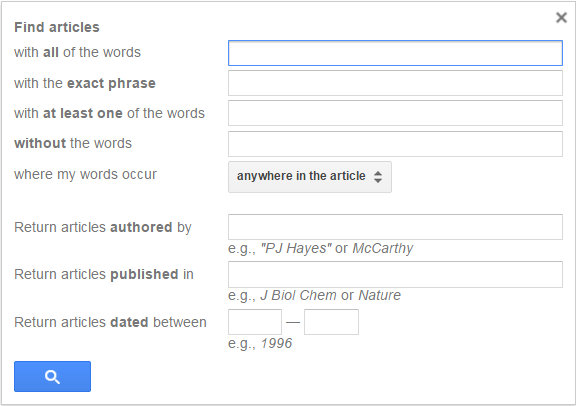Click the 'Find articles' heading
The width and height of the screenshot is (576, 406).
point(57,27)
